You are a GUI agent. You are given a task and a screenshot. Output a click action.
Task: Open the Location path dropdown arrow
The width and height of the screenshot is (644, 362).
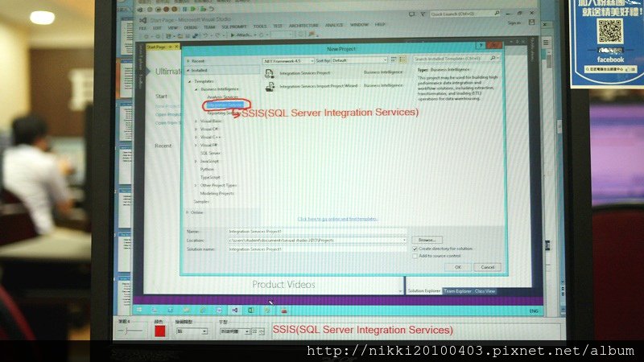(404, 240)
